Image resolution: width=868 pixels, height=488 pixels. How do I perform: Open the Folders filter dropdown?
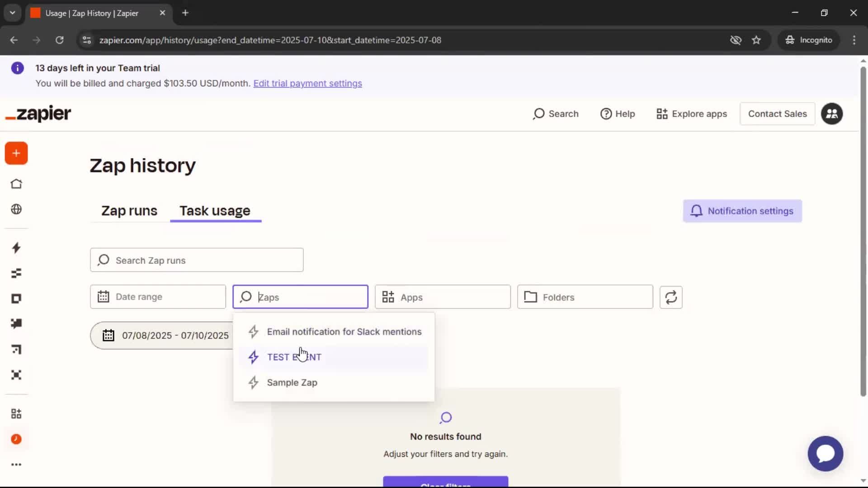click(x=585, y=297)
